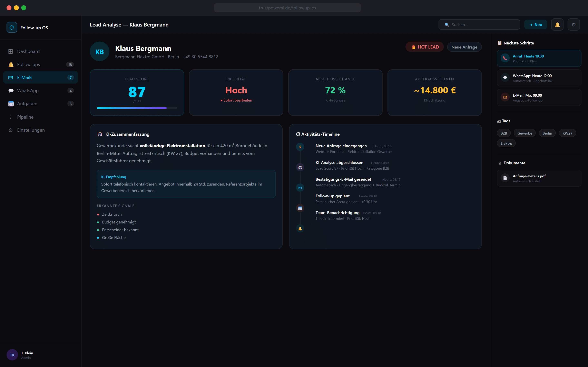
Task: Click the bell marker on the timeline
Action: click(x=300, y=228)
